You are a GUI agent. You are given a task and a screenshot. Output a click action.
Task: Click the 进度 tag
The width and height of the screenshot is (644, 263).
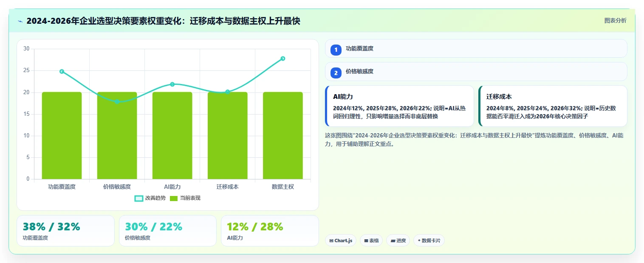pos(398,241)
